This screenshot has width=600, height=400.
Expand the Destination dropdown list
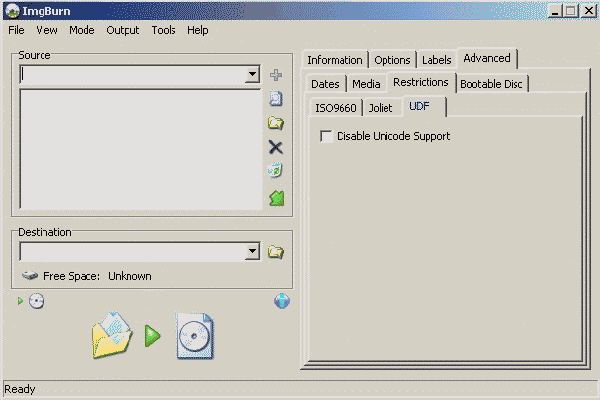click(251, 252)
